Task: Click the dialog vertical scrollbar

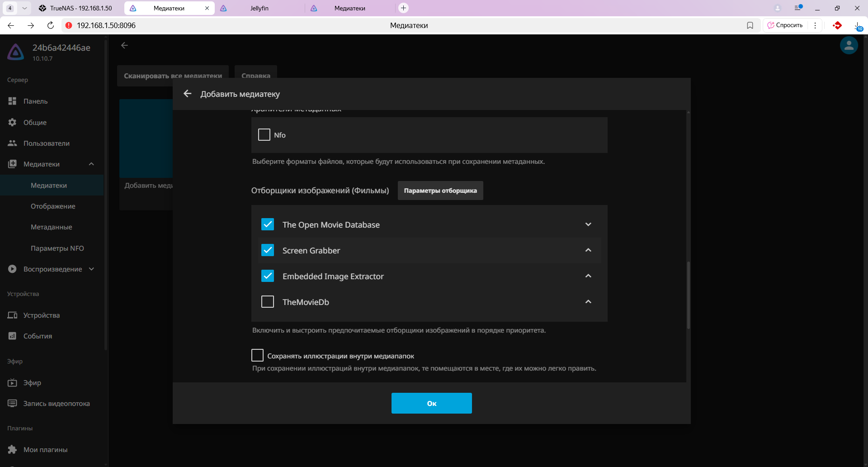Action: [x=688, y=294]
